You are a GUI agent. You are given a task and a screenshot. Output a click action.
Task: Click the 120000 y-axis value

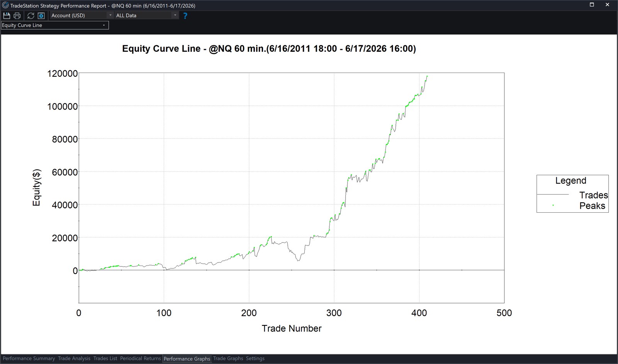point(62,73)
